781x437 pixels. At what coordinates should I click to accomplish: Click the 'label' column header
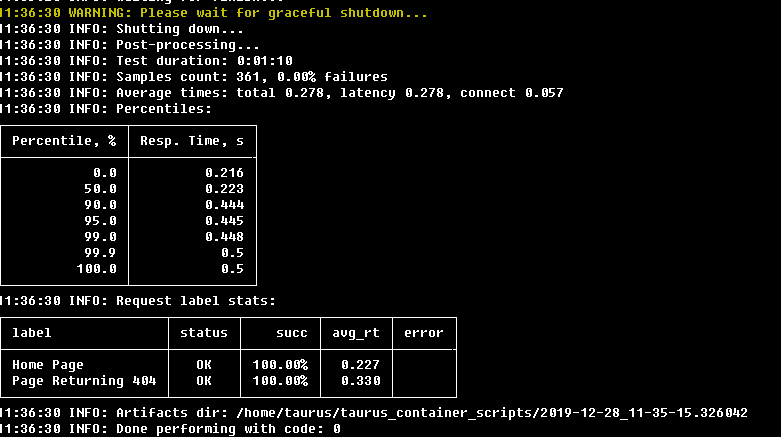[31, 333]
